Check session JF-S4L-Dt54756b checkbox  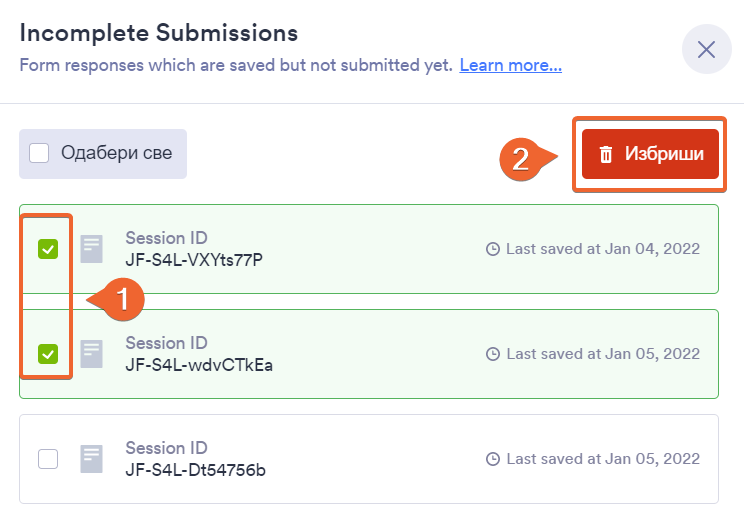click(48, 459)
